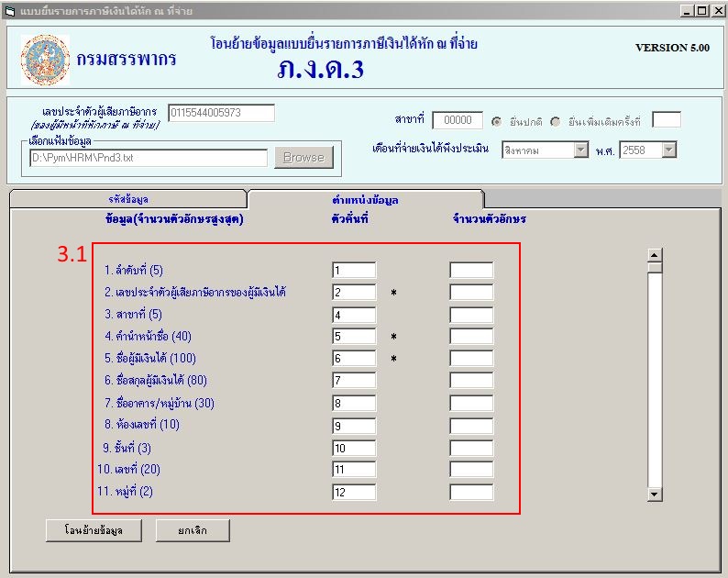
Task: Open the month dropdown showing สิงหาคม
Action: tap(580, 150)
